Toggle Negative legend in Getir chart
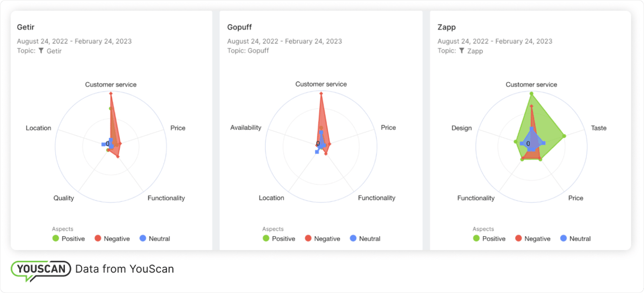 pos(112,239)
